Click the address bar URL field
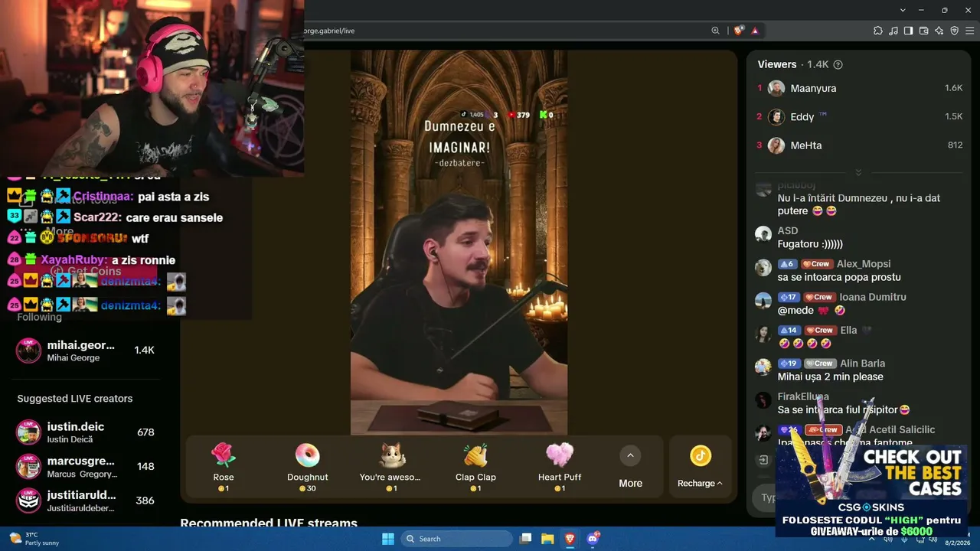 505,31
